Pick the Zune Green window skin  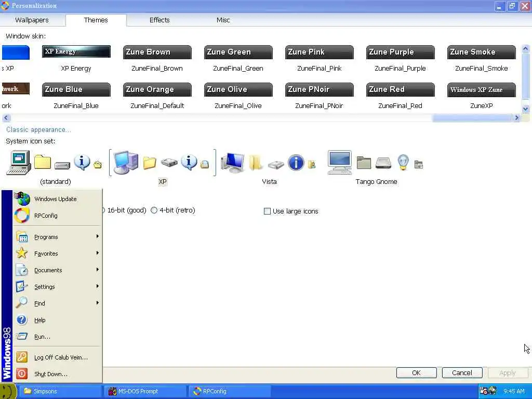(238, 52)
